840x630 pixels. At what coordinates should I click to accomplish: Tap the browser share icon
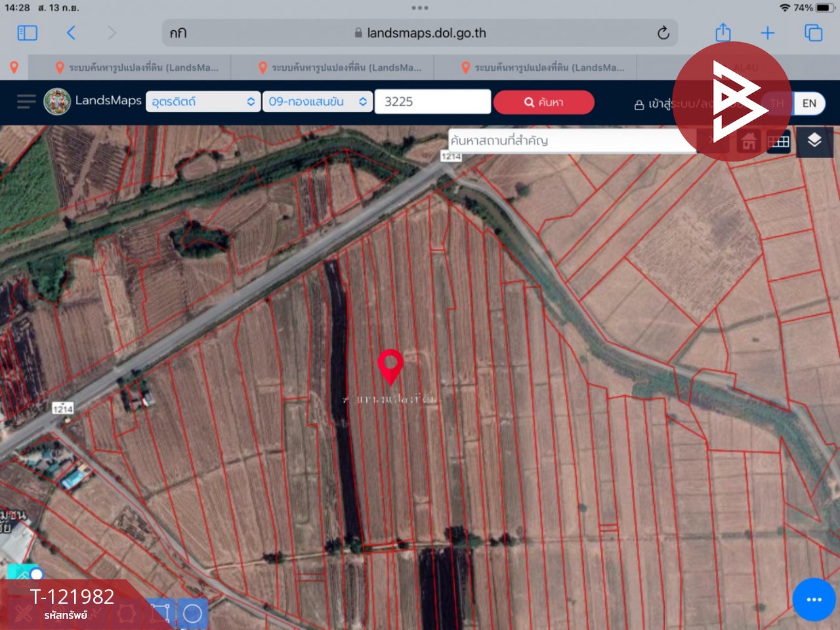pyautogui.click(x=723, y=33)
